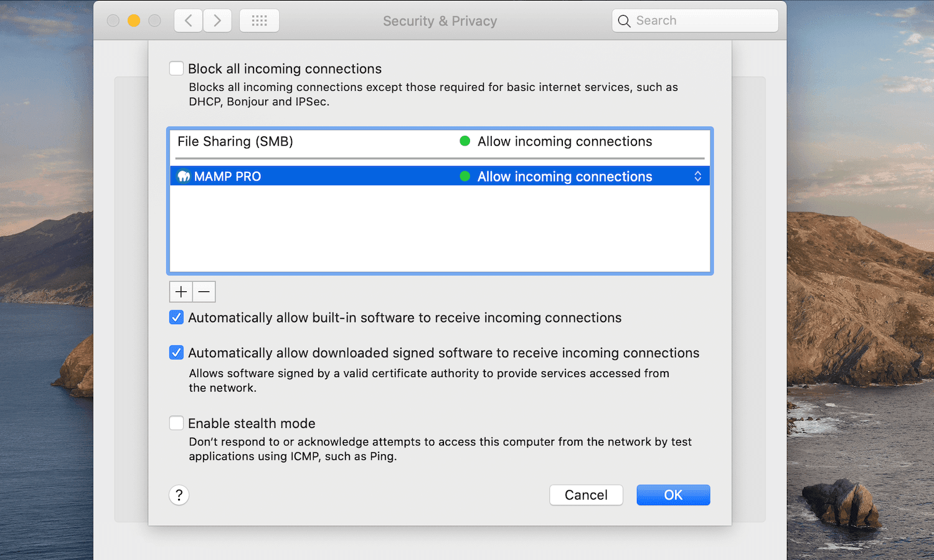Image resolution: width=934 pixels, height=560 pixels.
Task: Click the magnifying glass in the search bar
Action: (624, 21)
